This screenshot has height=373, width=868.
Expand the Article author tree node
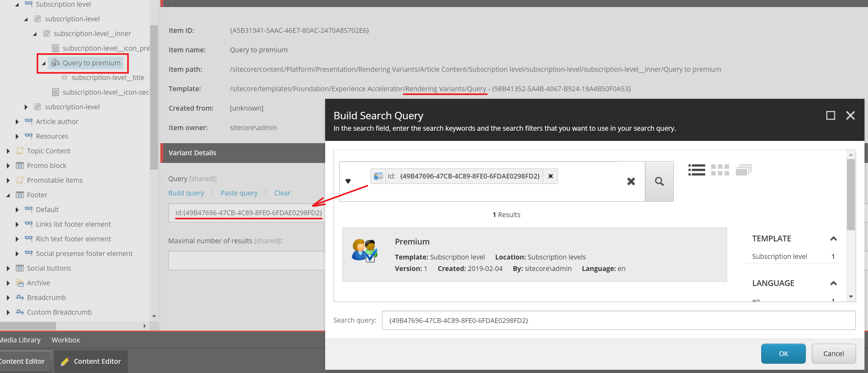(17, 122)
